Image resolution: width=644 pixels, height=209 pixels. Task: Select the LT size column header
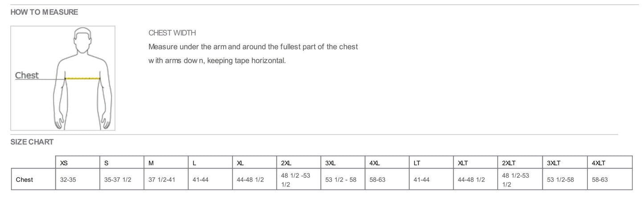[417, 163]
